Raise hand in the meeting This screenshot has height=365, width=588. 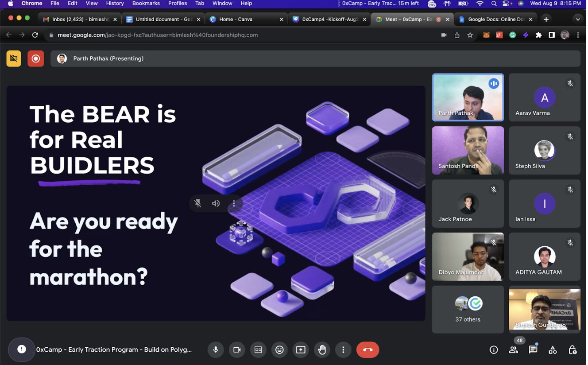(322, 349)
